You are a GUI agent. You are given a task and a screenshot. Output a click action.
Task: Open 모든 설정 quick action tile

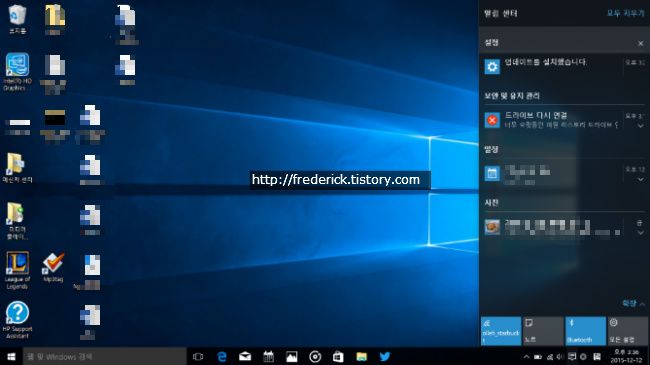628,331
